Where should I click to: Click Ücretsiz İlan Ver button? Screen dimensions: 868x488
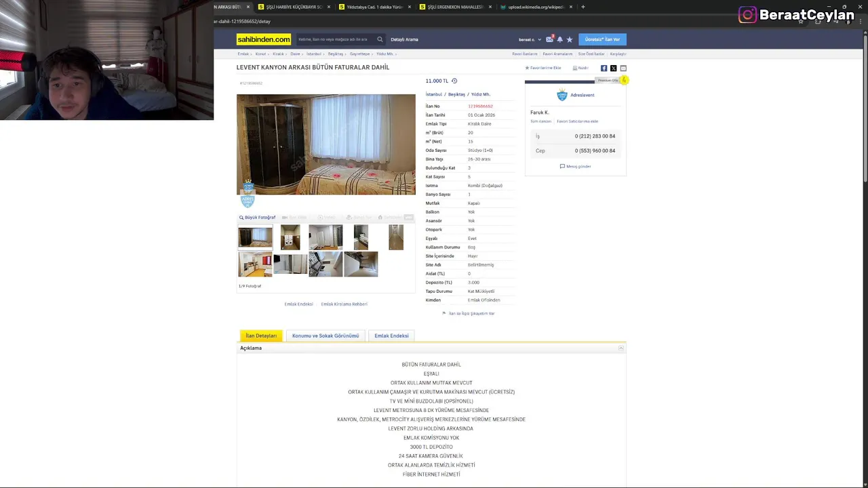602,39
